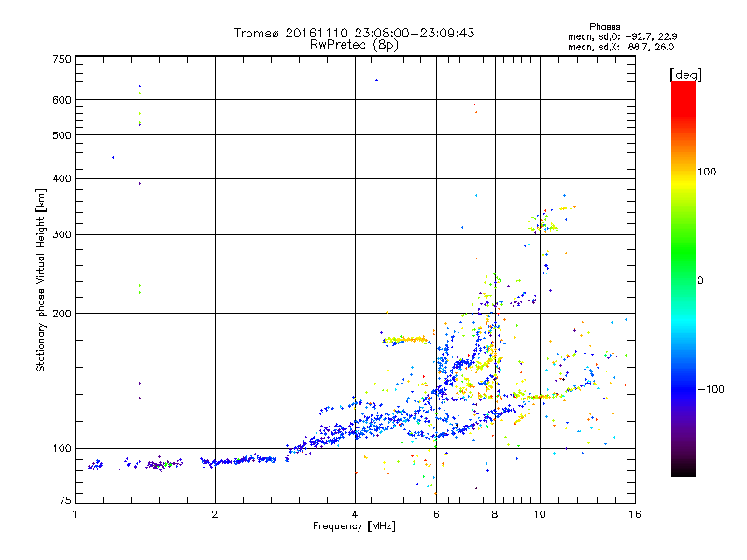Click the plot title 'Tromsø 20161110 23:08:00-23:09:43'

[x=354, y=33]
